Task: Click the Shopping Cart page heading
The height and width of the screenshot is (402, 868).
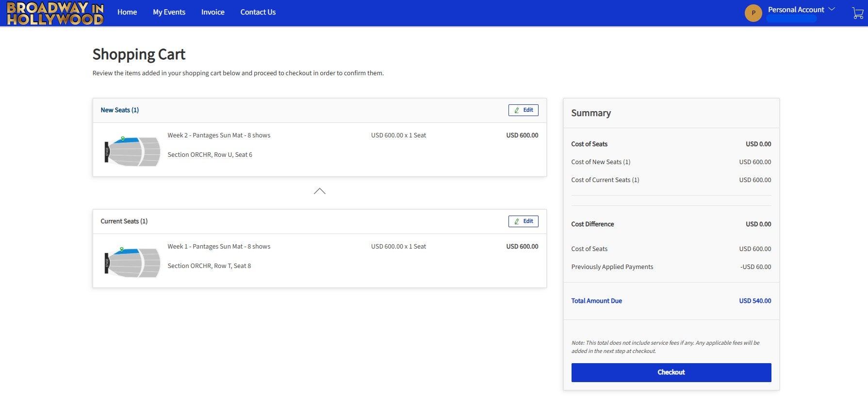Action: 139,54
